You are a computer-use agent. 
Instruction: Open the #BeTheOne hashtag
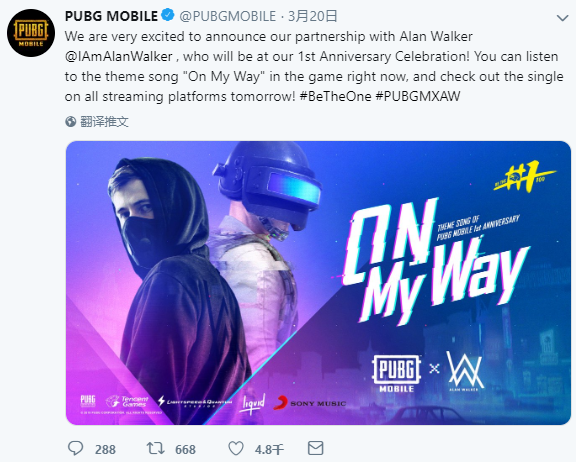click(x=336, y=96)
